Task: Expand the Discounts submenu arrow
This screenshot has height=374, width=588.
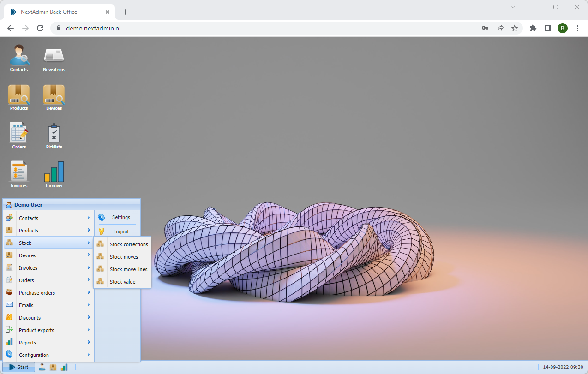Action: pos(89,317)
